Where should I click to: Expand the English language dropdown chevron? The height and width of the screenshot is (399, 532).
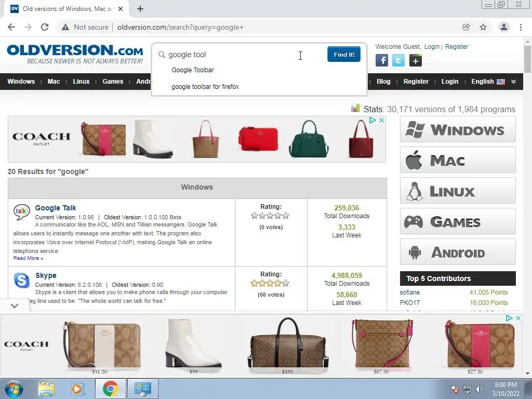(513, 82)
